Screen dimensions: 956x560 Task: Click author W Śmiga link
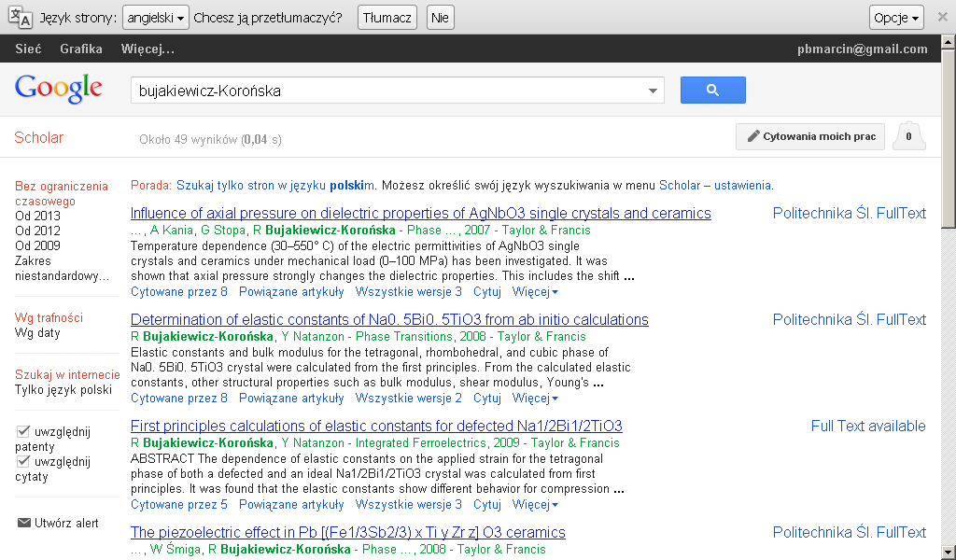click(176, 550)
